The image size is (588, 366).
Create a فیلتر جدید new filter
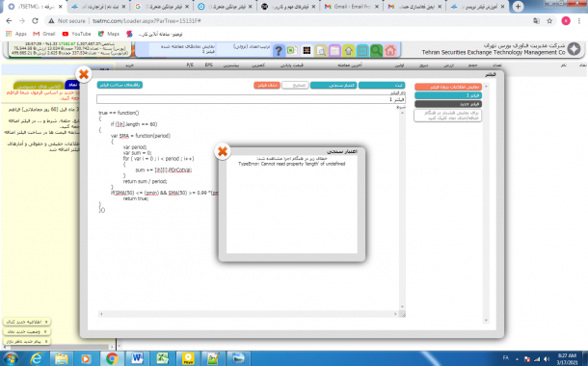[x=448, y=104]
